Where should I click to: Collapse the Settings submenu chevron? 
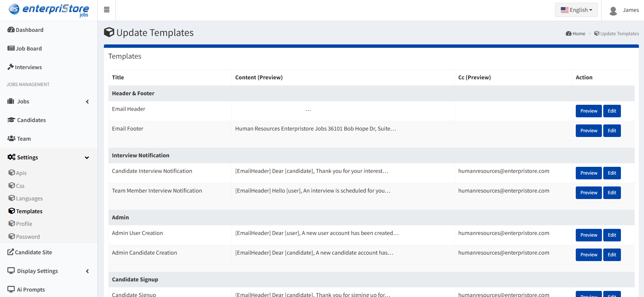(x=87, y=158)
